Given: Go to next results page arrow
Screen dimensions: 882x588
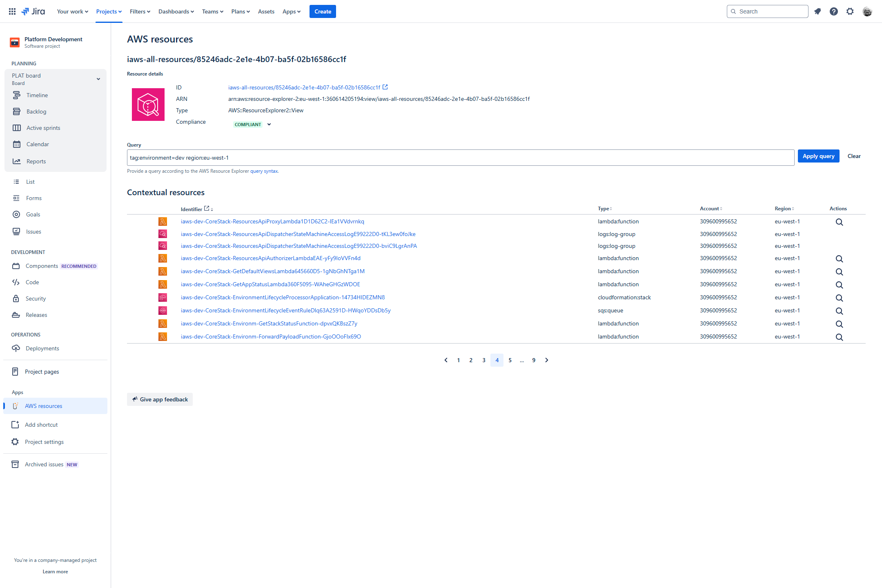Looking at the screenshot, I should (547, 360).
